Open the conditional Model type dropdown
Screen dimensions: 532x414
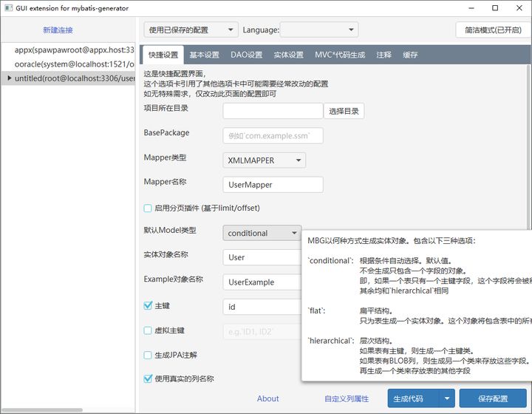click(262, 233)
